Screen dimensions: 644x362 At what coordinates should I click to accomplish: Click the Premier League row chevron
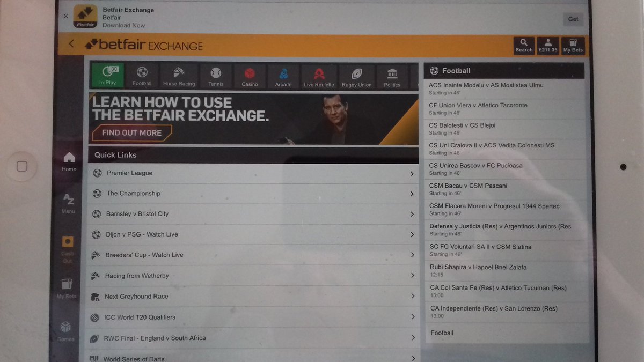[x=412, y=174]
